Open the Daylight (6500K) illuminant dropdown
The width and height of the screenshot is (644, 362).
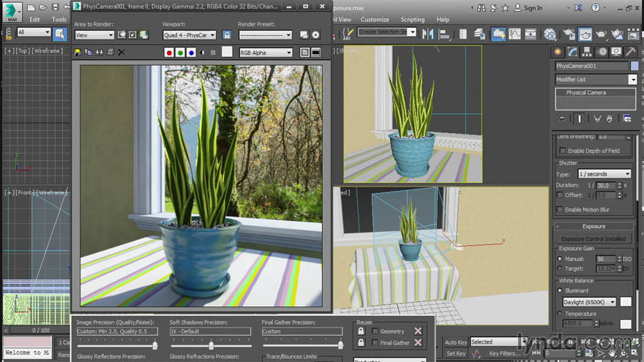click(589, 302)
